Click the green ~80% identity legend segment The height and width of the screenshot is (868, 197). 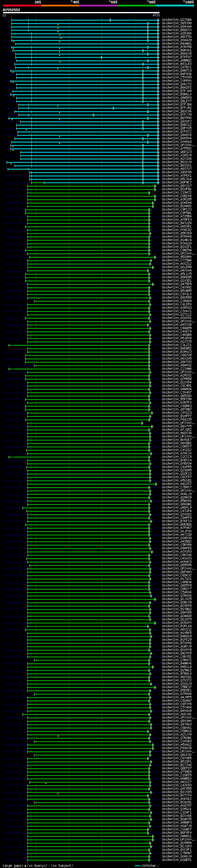tap(137, 6)
